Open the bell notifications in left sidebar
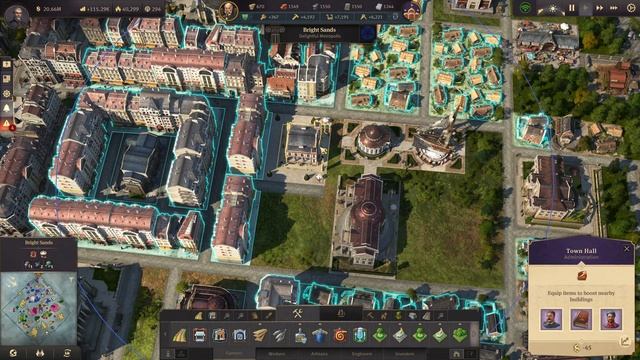This screenshot has width=640, height=360. point(7,108)
